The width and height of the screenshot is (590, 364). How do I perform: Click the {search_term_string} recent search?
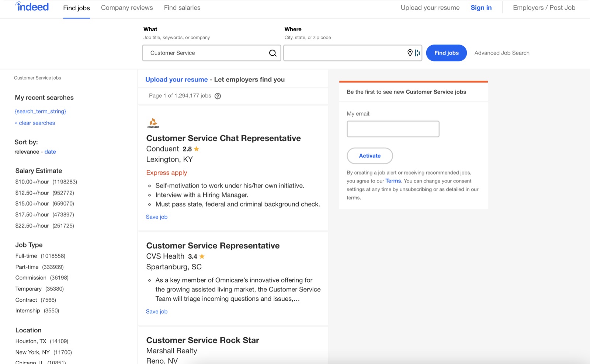(41, 111)
